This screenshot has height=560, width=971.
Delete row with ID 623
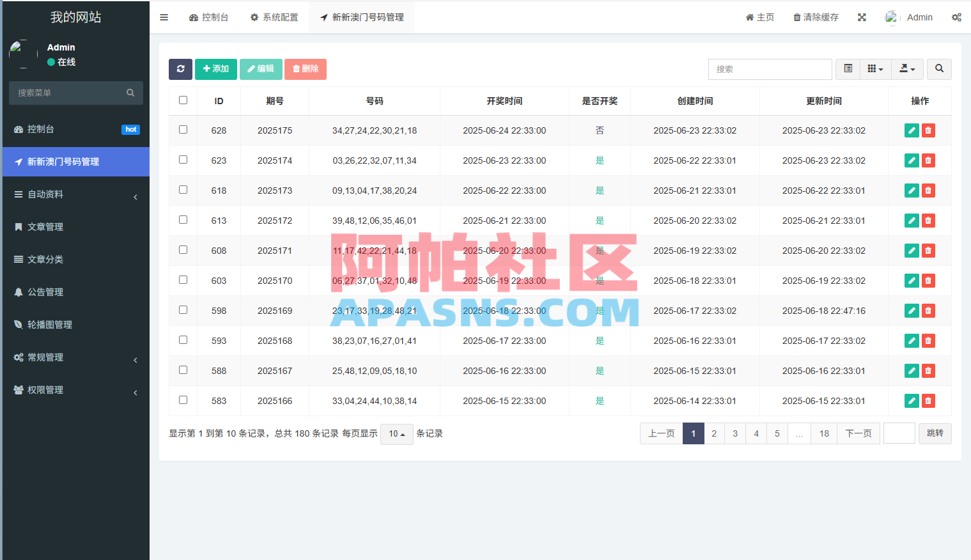coord(928,160)
